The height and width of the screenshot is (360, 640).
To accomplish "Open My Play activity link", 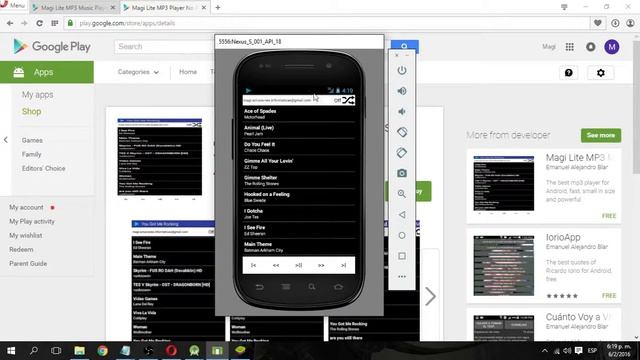I will [x=32, y=221].
